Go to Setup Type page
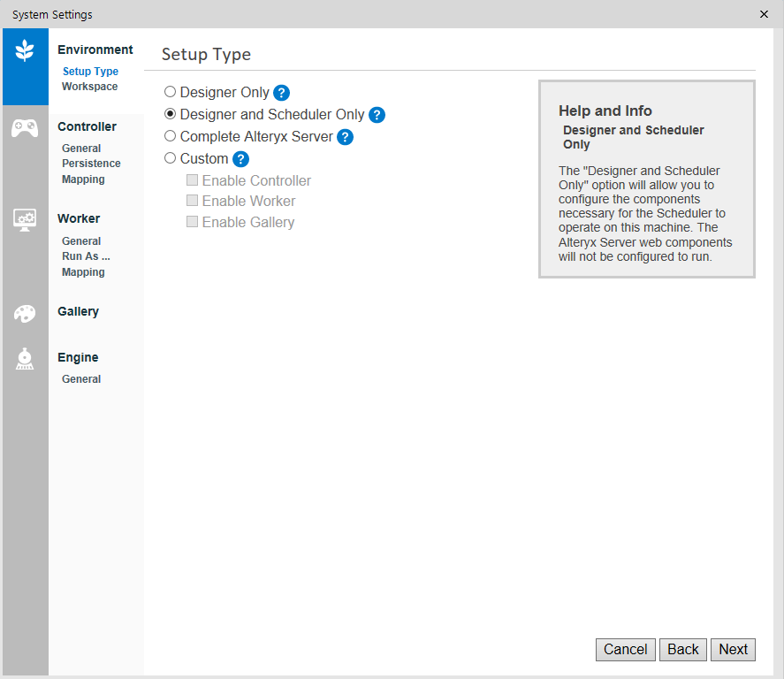 90,72
